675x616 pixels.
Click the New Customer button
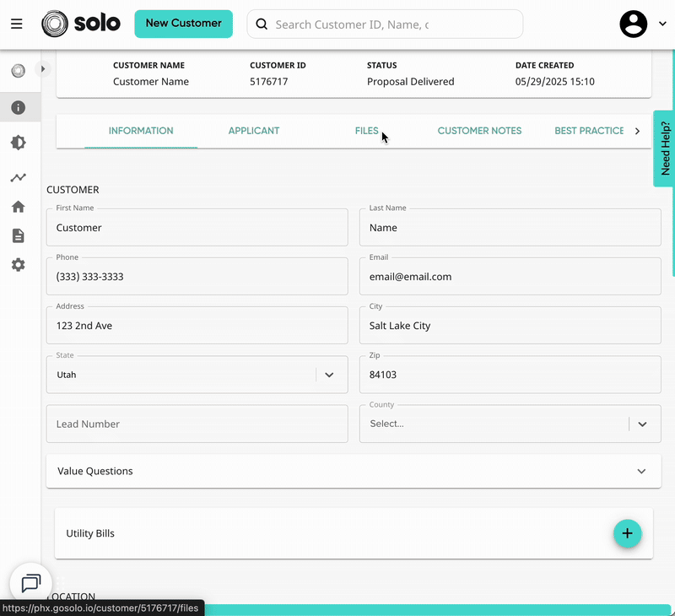(x=183, y=24)
